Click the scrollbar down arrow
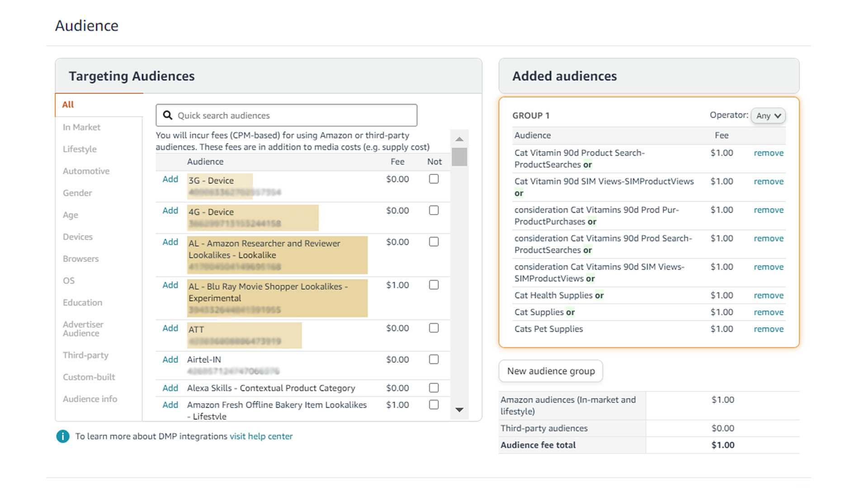The image size is (868, 488). (459, 411)
